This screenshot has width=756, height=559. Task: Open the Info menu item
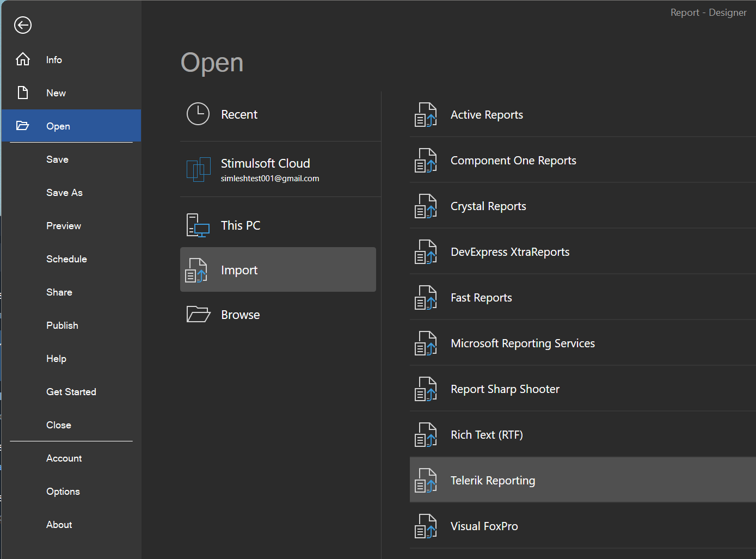(71, 60)
